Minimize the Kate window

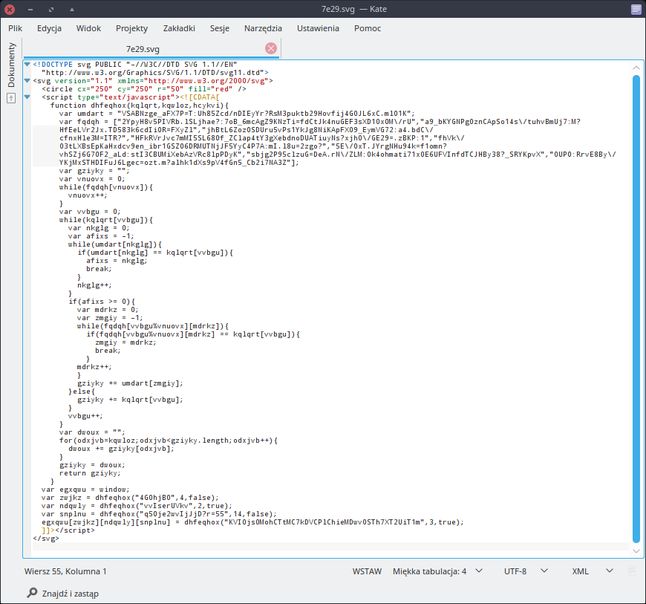(x=30, y=9)
